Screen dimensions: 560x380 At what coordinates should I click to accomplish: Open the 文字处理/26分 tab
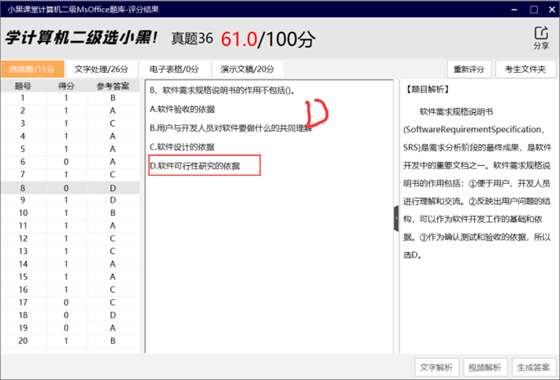pos(101,69)
